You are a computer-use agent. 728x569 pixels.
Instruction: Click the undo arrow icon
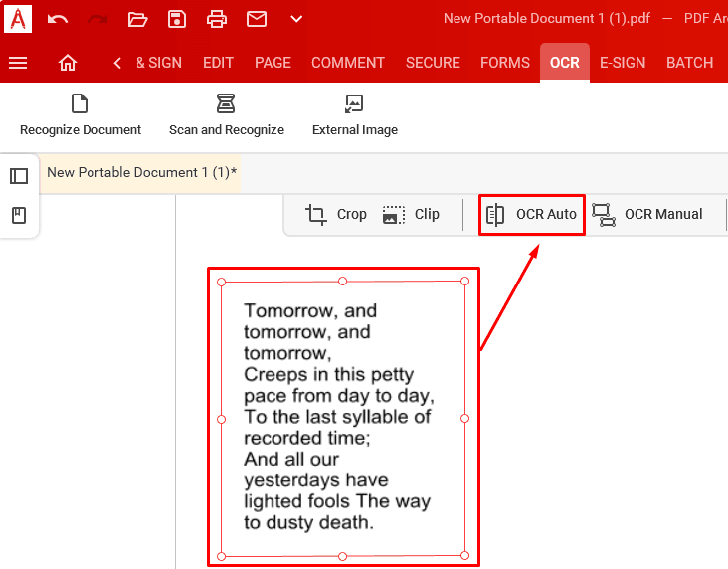(58, 19)
